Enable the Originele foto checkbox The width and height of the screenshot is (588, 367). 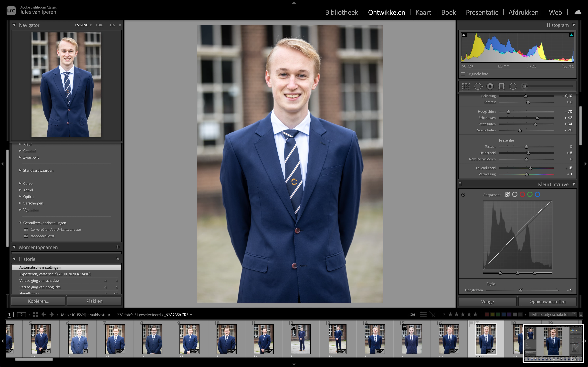click(x=463, y=74)
